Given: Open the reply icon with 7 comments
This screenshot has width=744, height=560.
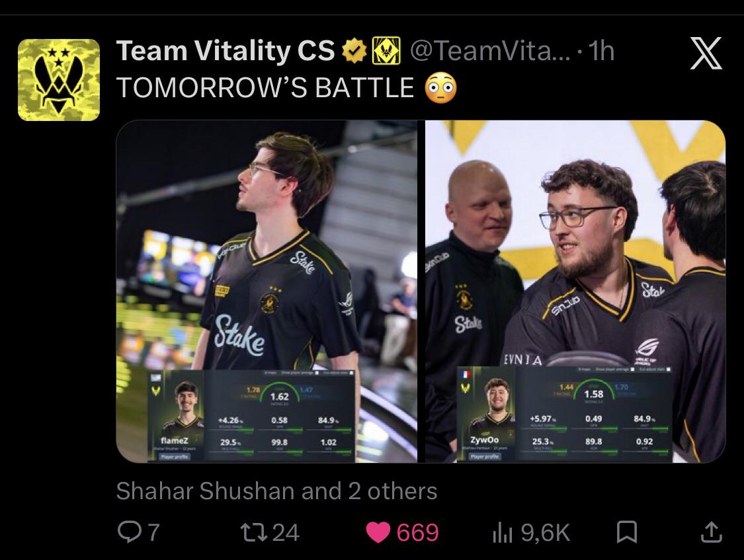Looking at the screenshot, I should 128,532.
